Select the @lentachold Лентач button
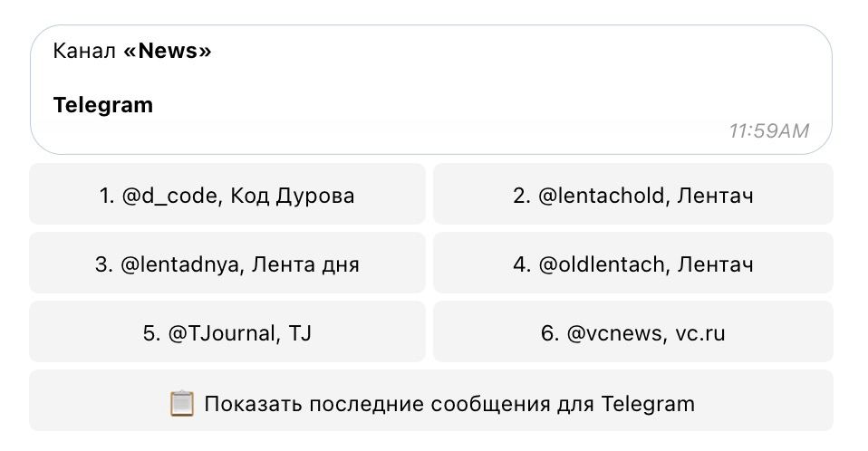 click(632, 195)
